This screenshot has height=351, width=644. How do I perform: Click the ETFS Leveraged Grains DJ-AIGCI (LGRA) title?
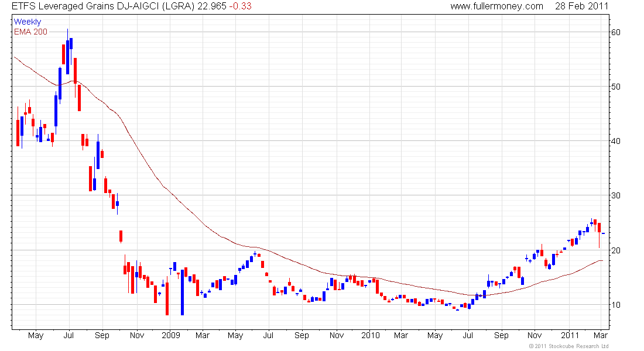(x=103, y=6)
